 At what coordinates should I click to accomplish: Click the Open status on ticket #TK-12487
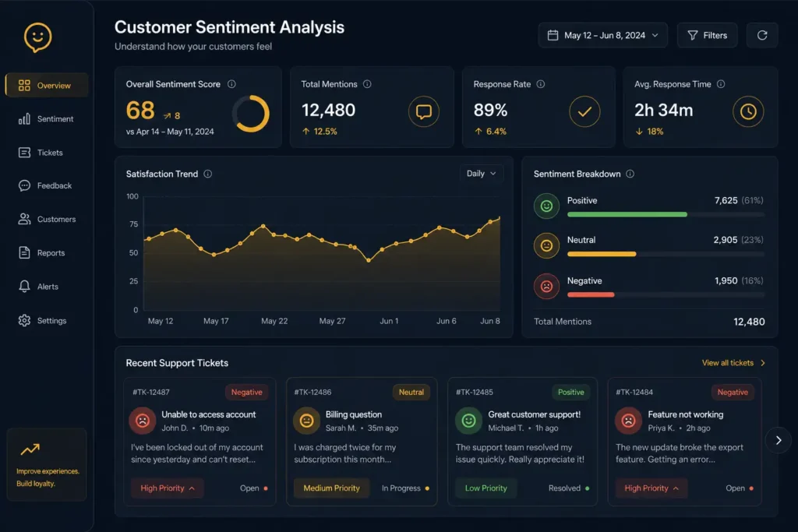(254, 488)
